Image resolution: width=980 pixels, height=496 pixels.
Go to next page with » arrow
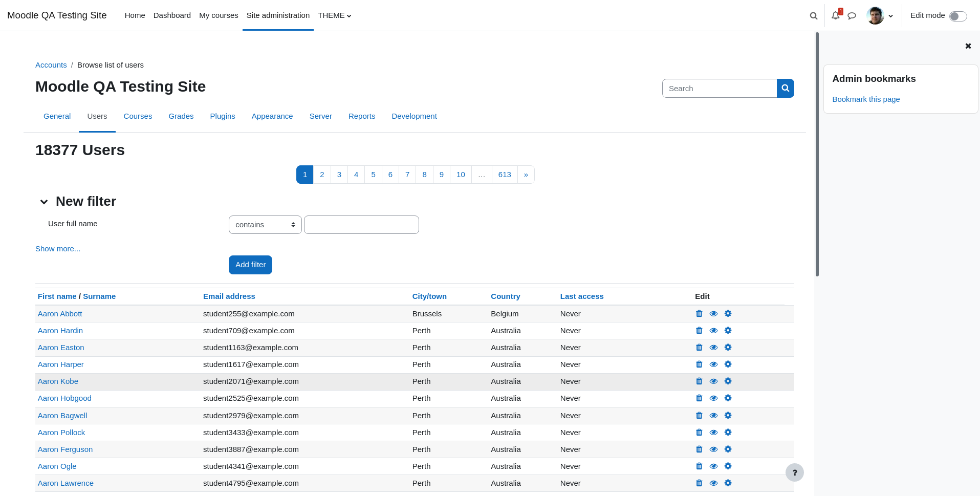(526, 175)
